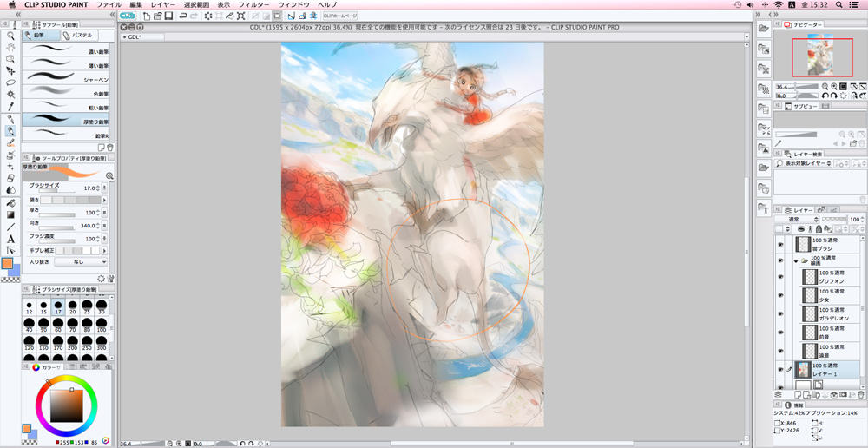Delete sub tool with trash icon
Viewport: 868px width, 448px height.
(109, 148)
